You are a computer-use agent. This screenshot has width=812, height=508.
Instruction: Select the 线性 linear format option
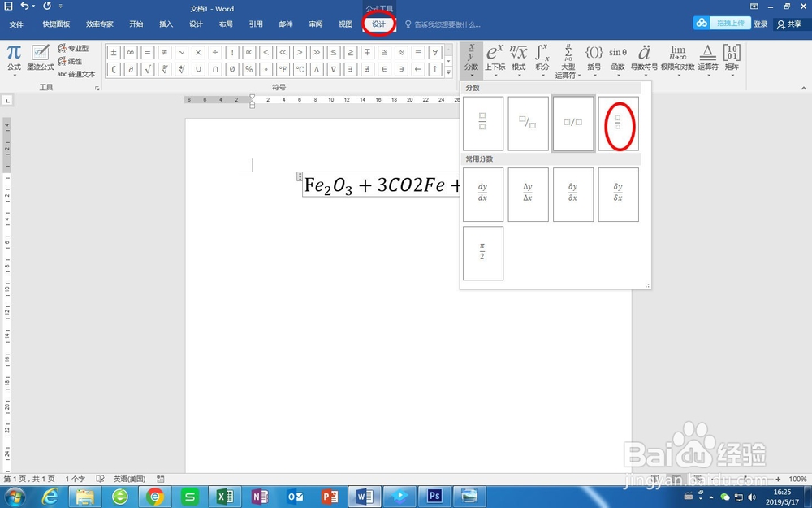(70, 61)
